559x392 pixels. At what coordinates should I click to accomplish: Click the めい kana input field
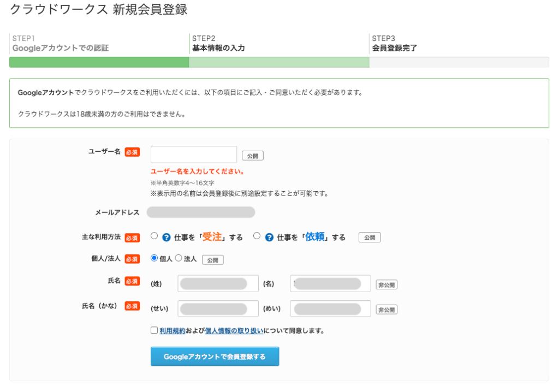[x=330, y=309]
